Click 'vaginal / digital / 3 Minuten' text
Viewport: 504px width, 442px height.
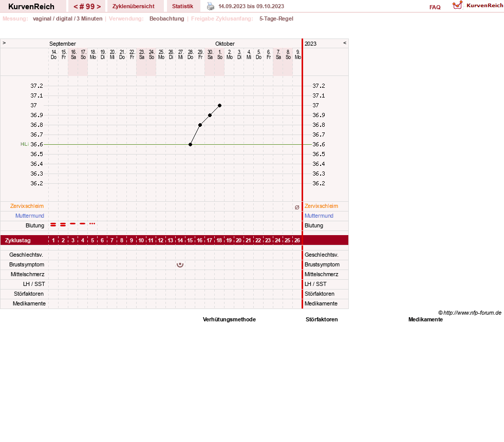pos(67,18)
